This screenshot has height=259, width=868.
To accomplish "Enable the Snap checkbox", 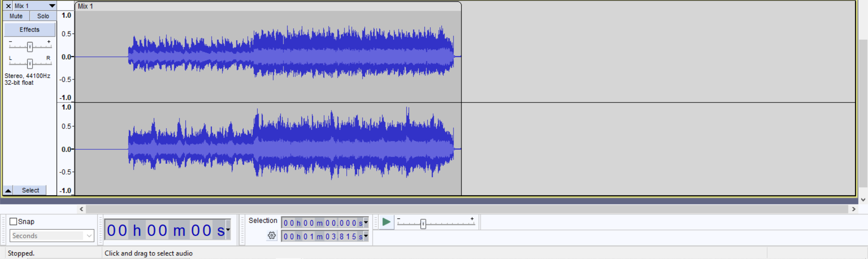I will click(x=14, y=222).
